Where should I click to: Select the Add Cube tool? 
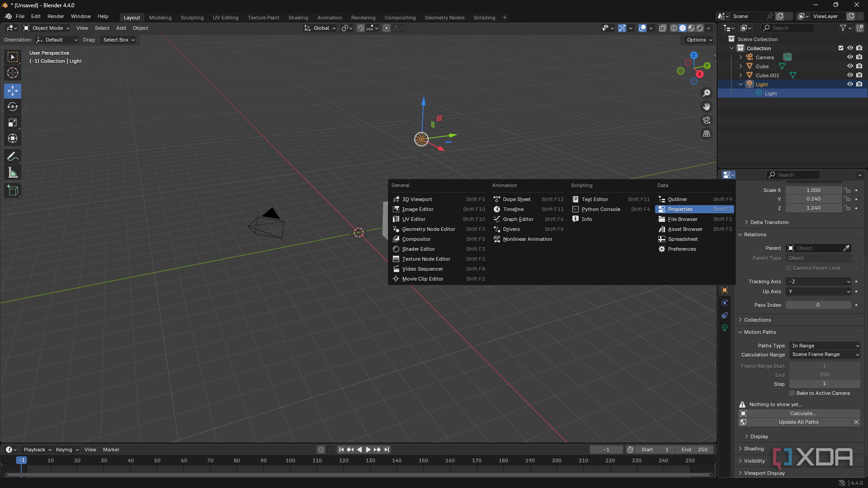[13, 191]
